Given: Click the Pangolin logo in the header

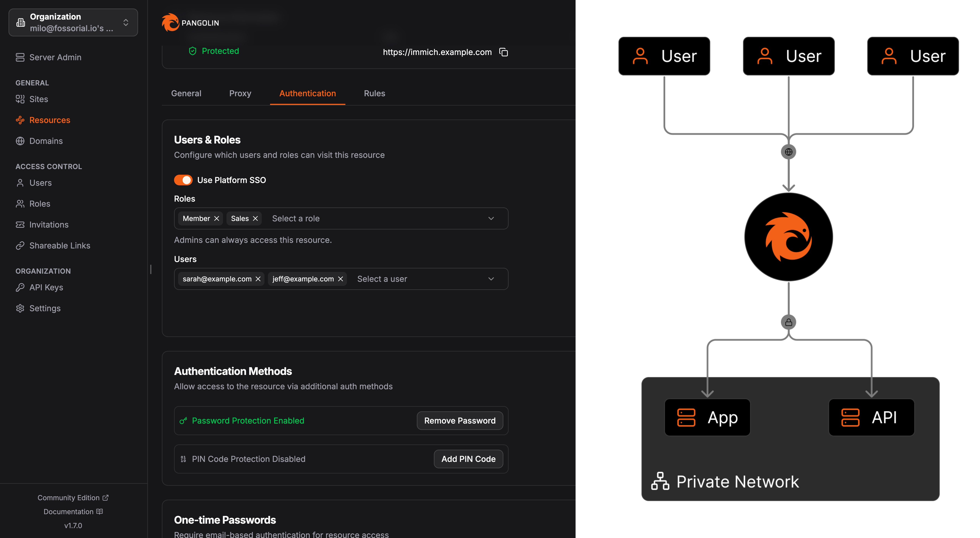Looking at the screenshot, I should click(171, 22).
